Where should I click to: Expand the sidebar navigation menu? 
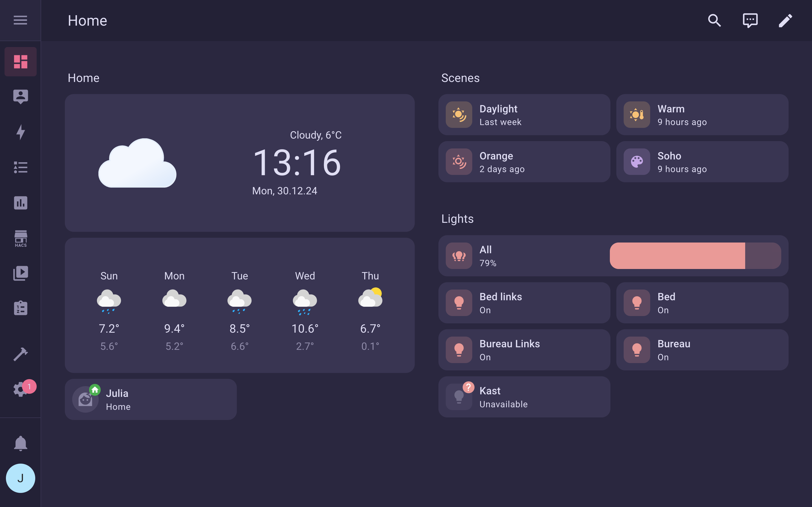21,20
